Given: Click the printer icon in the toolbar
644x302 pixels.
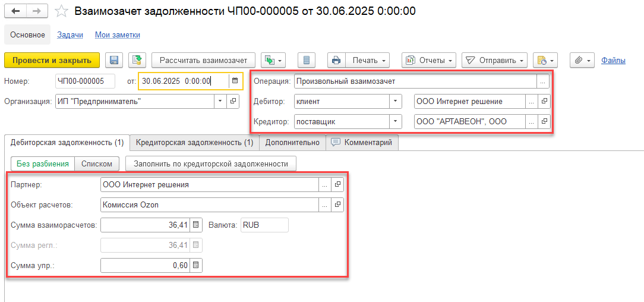Looking at the screenshot, I should click(336, 60).
